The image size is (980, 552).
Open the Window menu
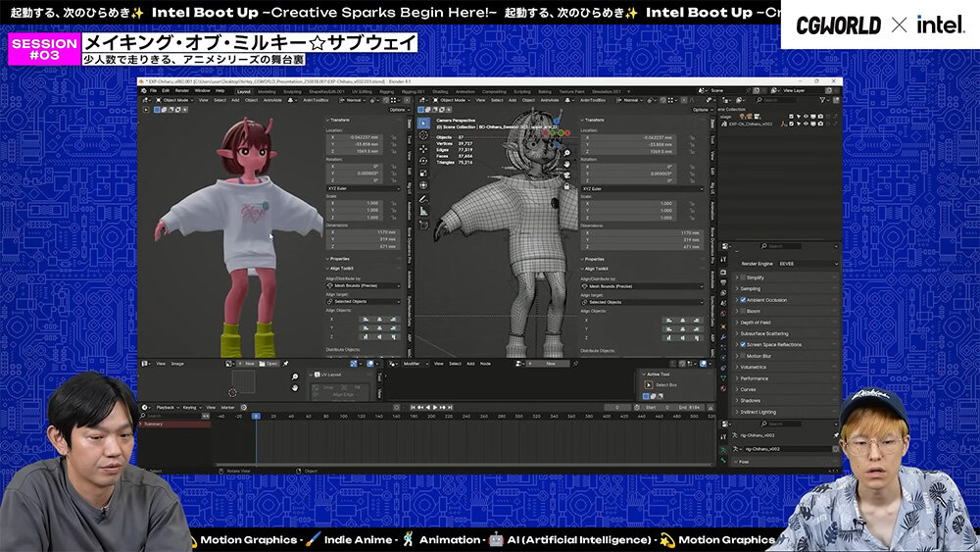(x=203, y=90)
